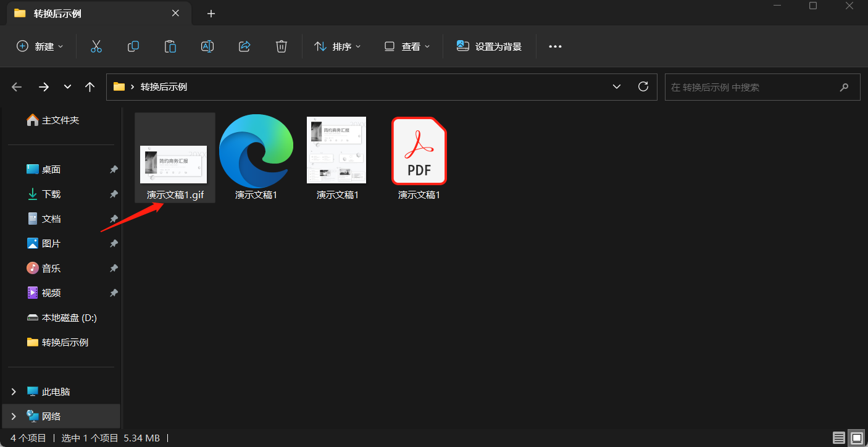868x447 pixels.
Task: Open the 新建 dropdown menu
Action: pos(40,46)
